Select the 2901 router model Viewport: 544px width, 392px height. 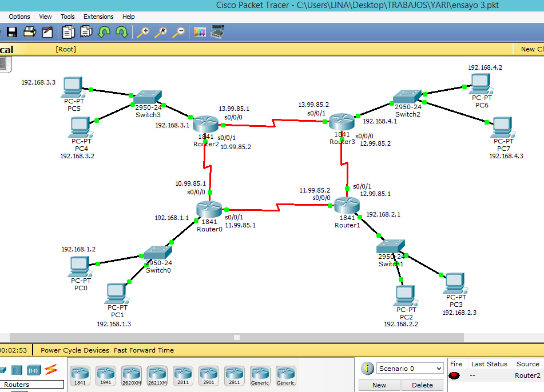tap(209, 375)
